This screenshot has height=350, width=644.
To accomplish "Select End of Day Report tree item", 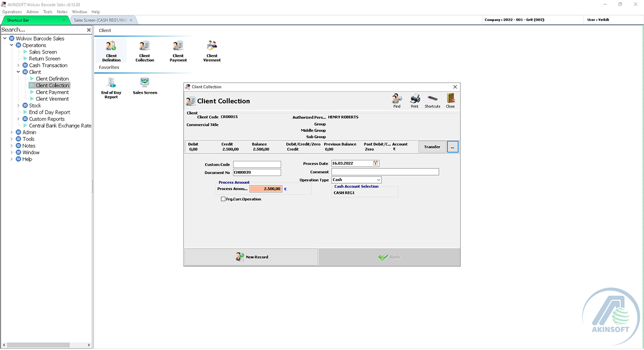I will 49,112.
